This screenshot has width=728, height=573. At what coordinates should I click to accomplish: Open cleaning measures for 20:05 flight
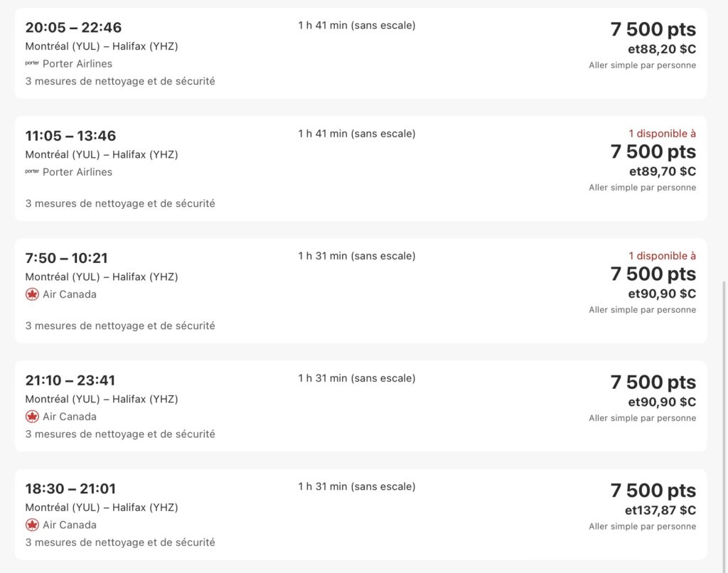(120, 81)
